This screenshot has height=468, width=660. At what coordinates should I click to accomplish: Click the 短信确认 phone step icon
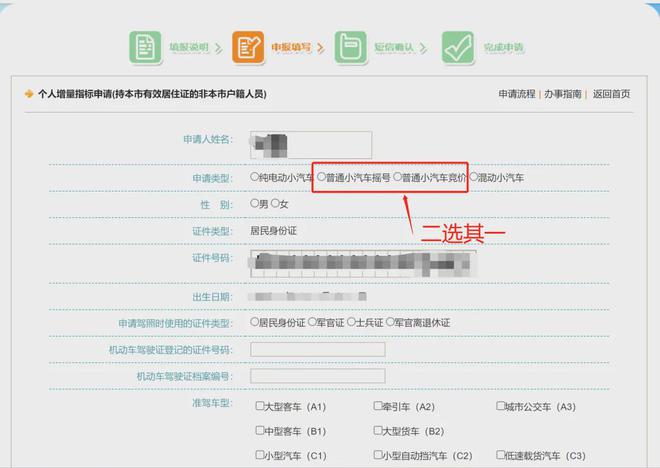[351, 47]
